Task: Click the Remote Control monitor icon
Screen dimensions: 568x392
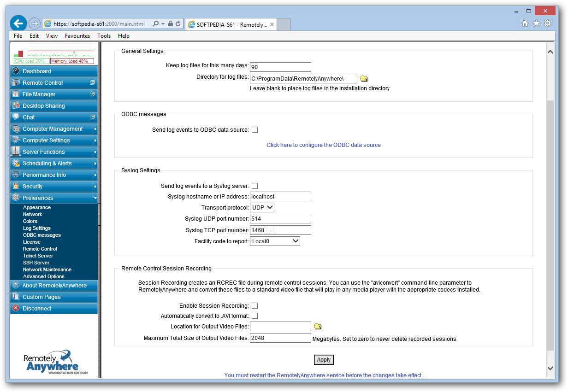Action: pos(16,82)
